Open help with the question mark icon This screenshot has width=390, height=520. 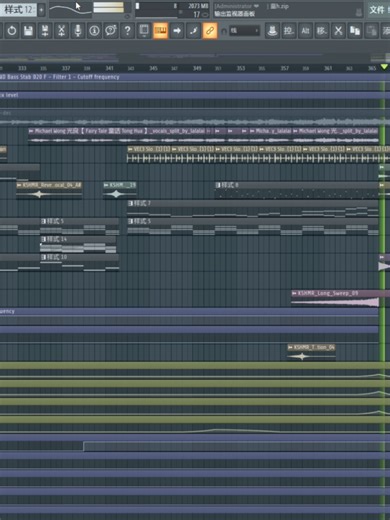pyautogui.click(x=127, y=31)
